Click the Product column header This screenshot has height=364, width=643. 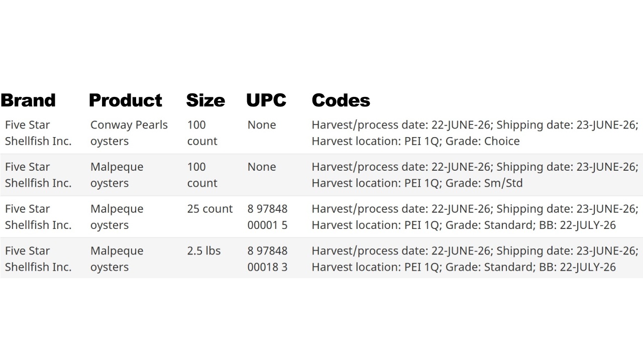coord(126,100)
